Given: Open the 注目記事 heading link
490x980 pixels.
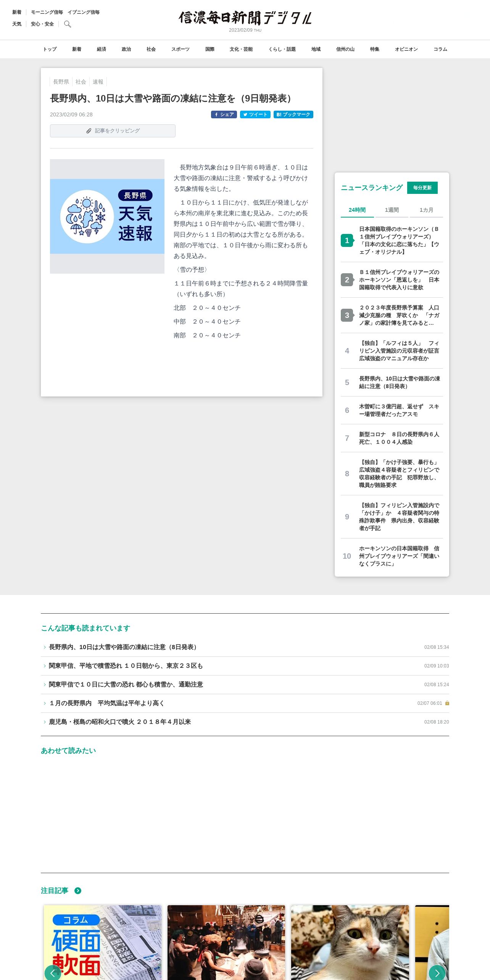Looking at the screenshot, I should [x=55, y=891].
